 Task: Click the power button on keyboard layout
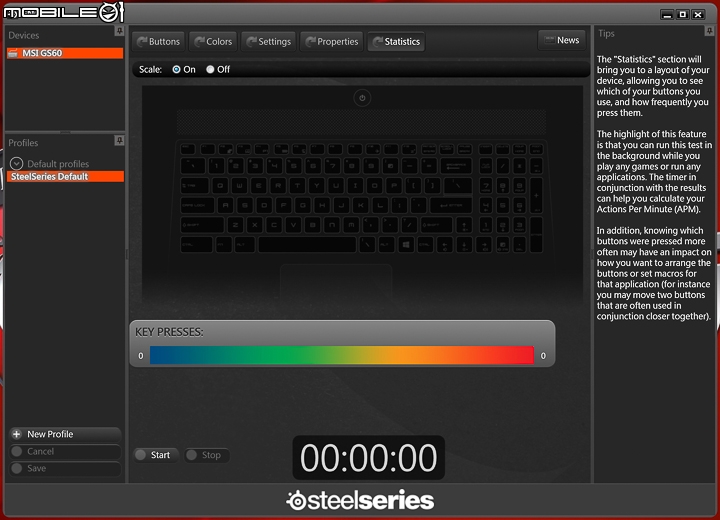tap(362, 98)
